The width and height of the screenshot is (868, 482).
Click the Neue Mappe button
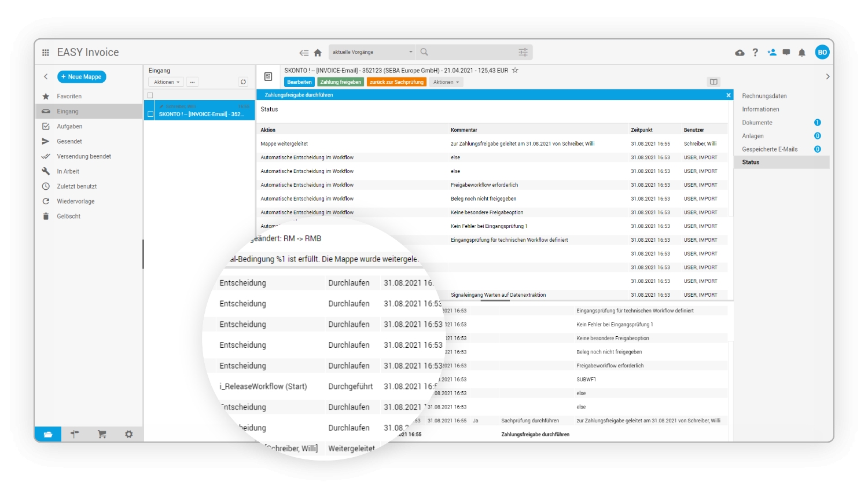click(82, 76)
